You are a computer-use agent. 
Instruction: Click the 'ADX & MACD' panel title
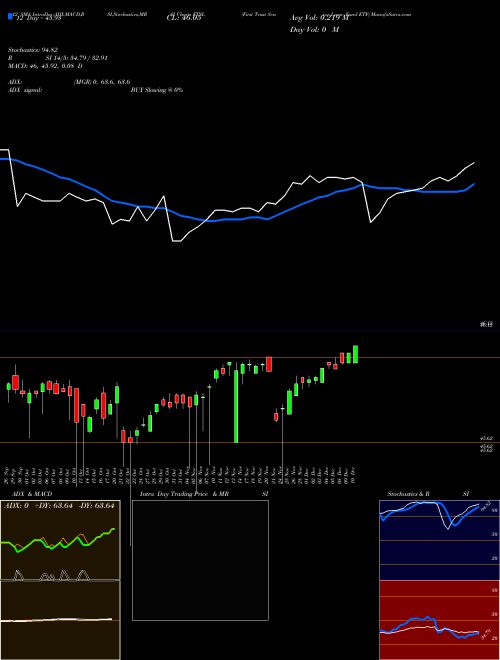pyautogui.click(x=32, y=494)
